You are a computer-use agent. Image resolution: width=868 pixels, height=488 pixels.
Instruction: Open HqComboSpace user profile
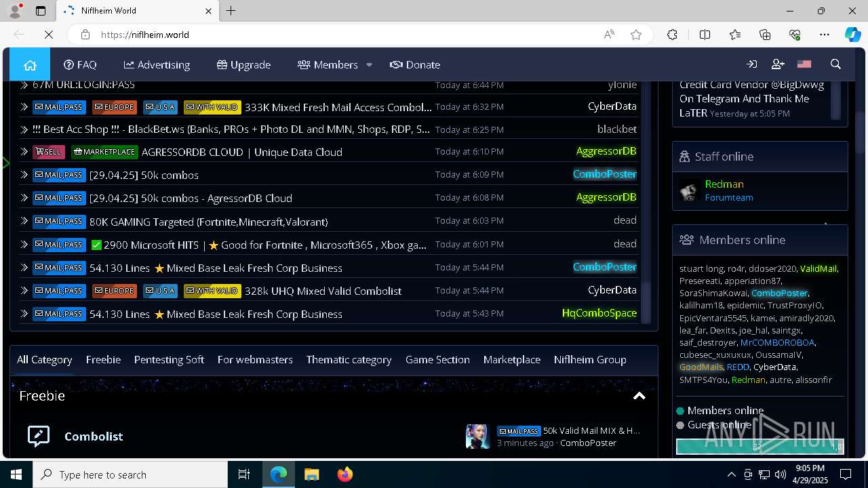coord(599,313)
